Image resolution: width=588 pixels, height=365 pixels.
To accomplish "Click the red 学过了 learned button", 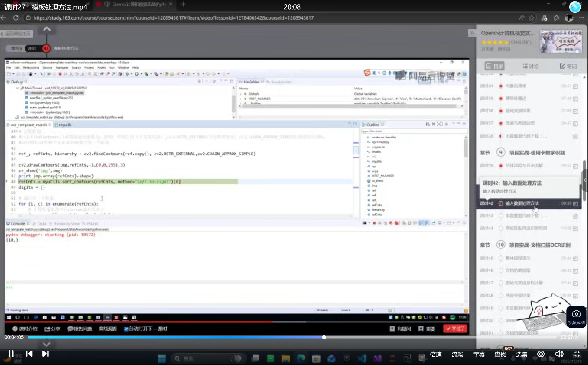I will (455, 329).
